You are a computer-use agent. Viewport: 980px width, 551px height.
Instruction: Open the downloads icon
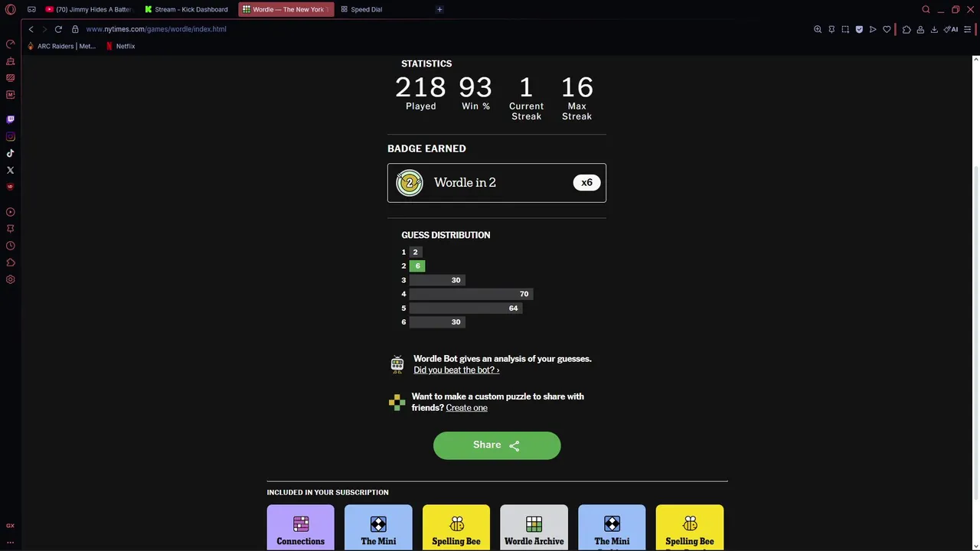(934, 29)
